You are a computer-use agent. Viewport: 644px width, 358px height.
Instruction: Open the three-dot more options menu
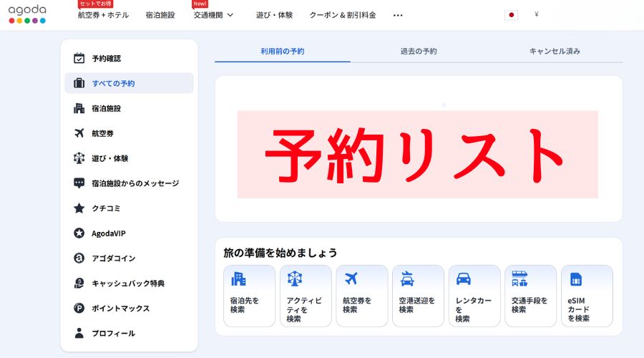(398, 15)
